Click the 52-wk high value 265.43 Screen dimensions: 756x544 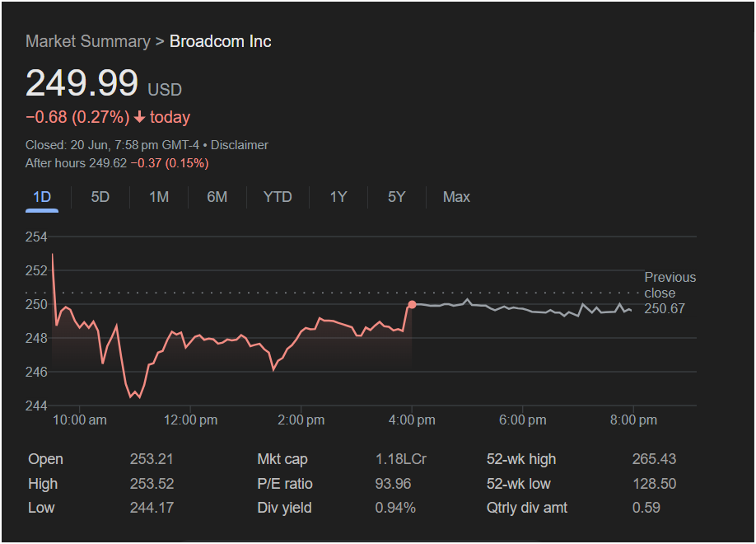pyautogui.click(x=654, y=459)
